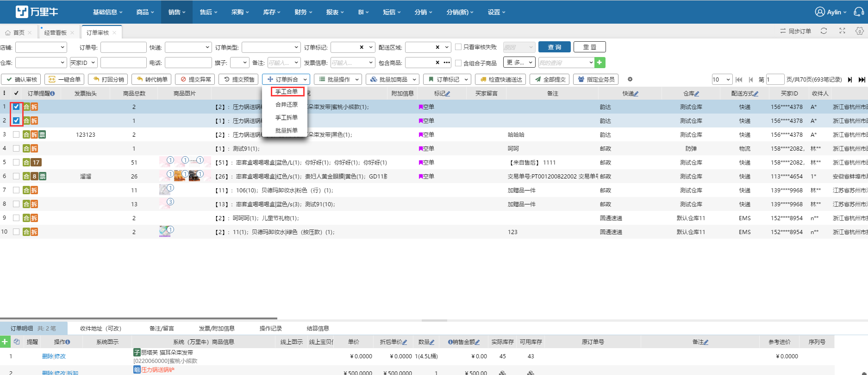Click the 17 badge in row 5

(x=36, y=162)
